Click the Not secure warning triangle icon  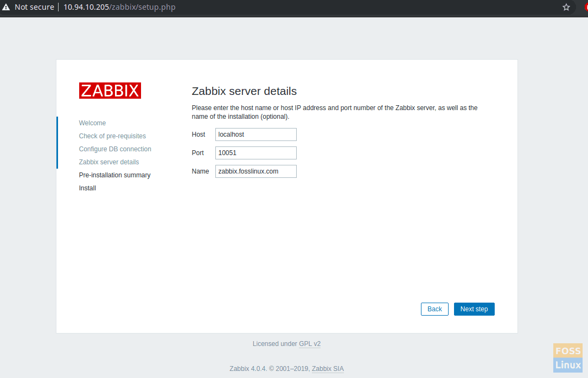click(x=6, y=7)
